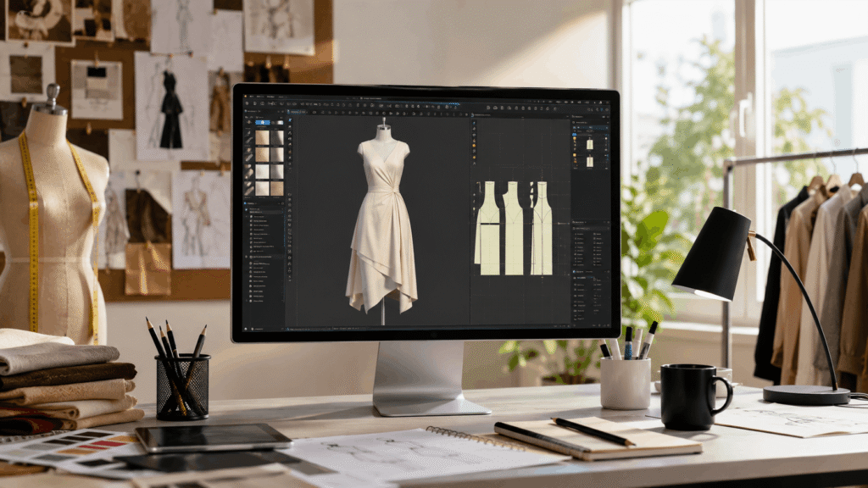This screenshot has height=488, width=868.
Task: Apply the white fabric swatch in the bottom row
Action: pos(263,189)
